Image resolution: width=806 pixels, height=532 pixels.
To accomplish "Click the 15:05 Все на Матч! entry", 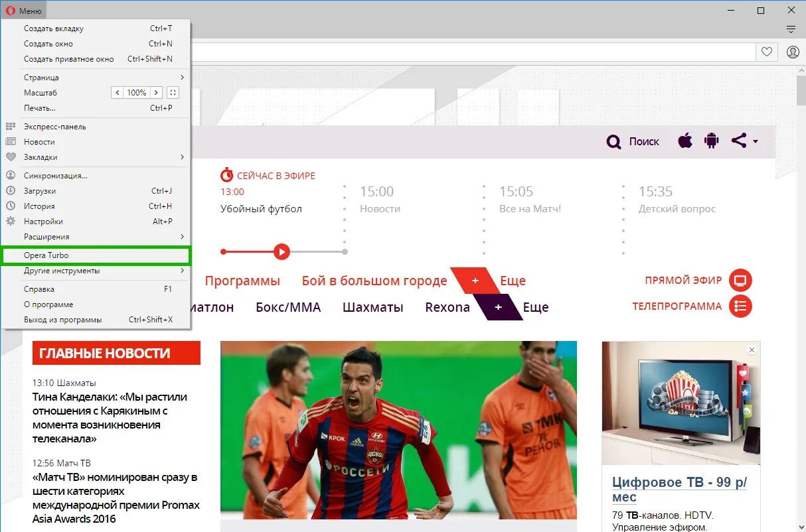I will 530,200.
